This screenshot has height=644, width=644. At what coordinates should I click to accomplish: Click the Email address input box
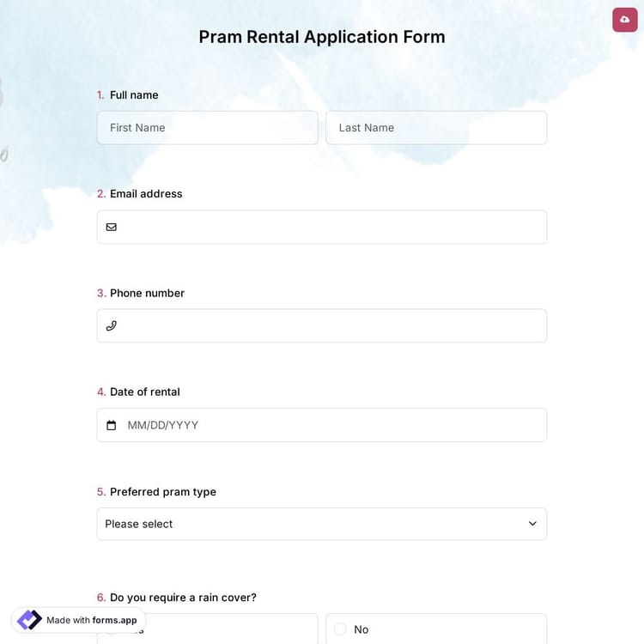click(x=331, y=228)
